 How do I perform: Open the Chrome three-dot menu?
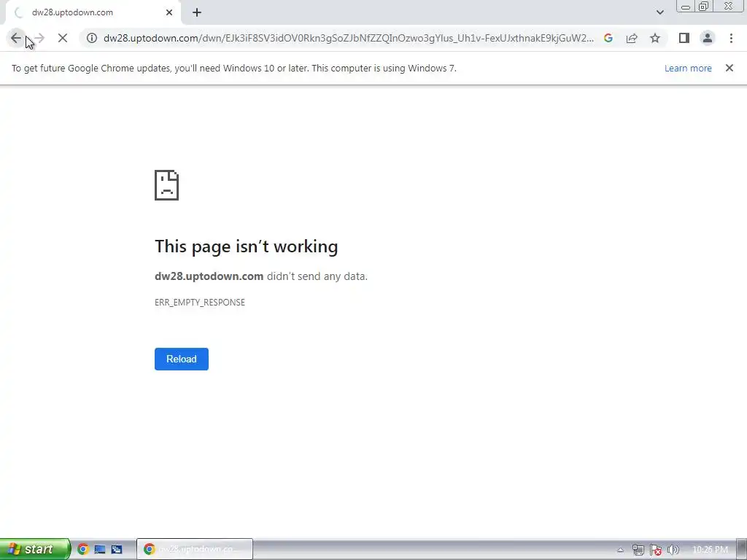[x=731, y=38]
